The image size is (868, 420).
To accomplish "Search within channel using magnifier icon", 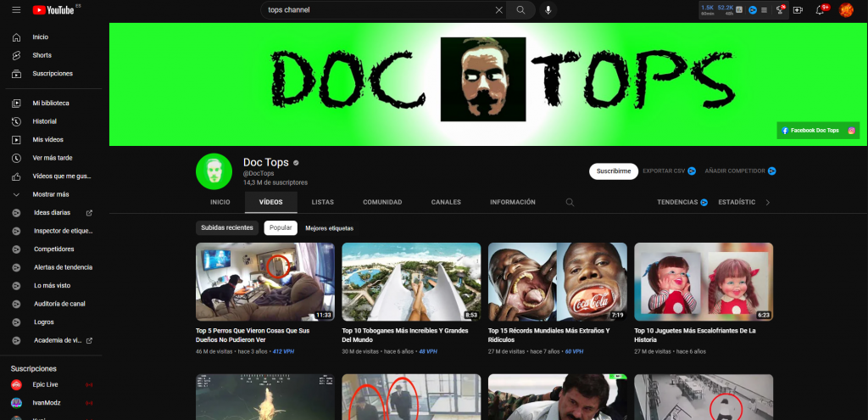I will tap(570, 203).
